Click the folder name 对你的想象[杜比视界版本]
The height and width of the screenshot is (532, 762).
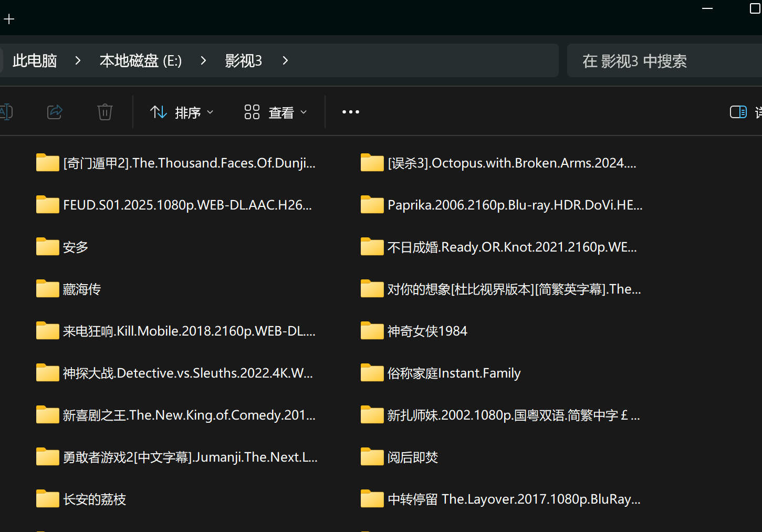514,289
